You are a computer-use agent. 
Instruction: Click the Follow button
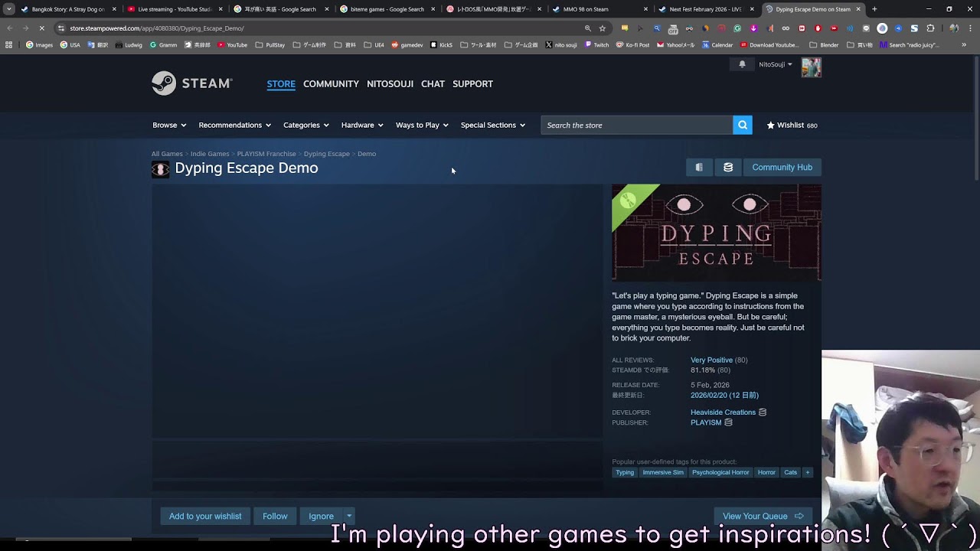click(275, 516)
